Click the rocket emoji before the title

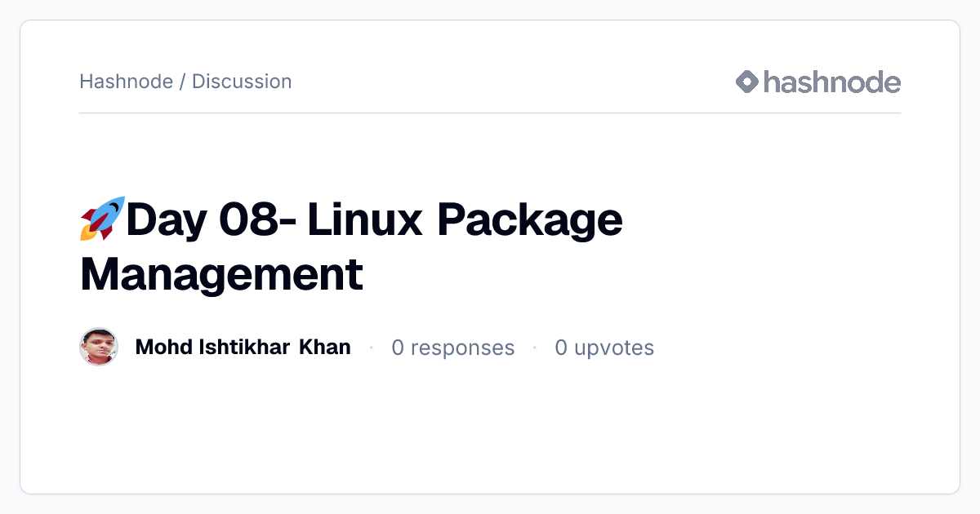point(102,219)
